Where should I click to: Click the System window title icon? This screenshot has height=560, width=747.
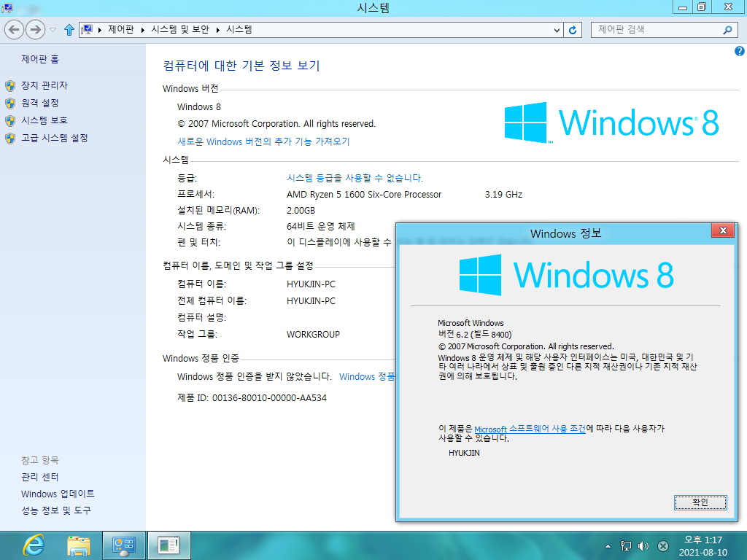click(7, 7)
